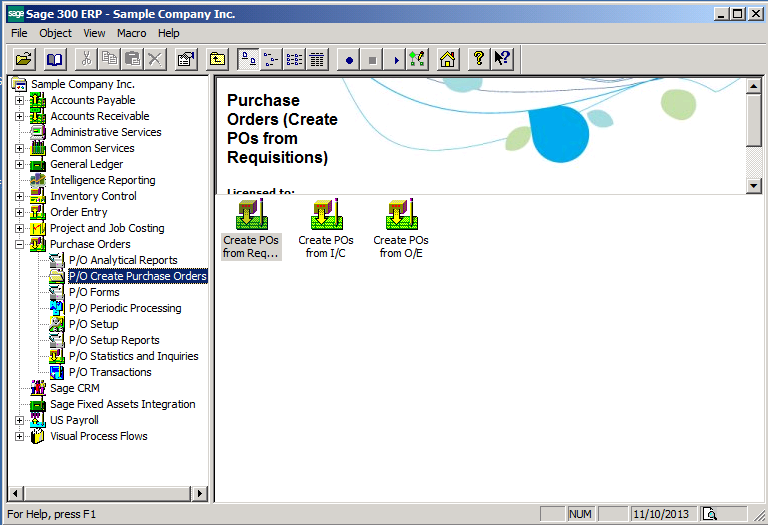Switch to Small Icons view
The image size is (768, 525).
pyautogui.click(x=271, y=60)
